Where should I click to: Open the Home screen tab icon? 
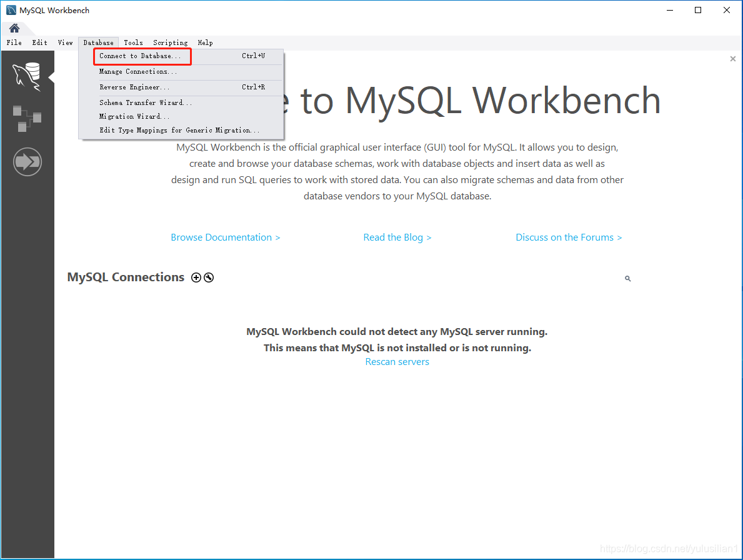(x=14, y=28)
